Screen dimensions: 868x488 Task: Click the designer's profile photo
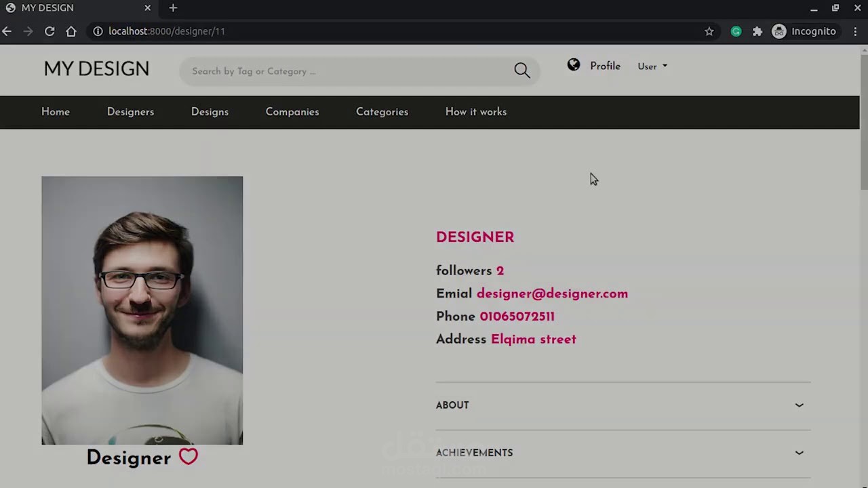click(x=142, y=310)
